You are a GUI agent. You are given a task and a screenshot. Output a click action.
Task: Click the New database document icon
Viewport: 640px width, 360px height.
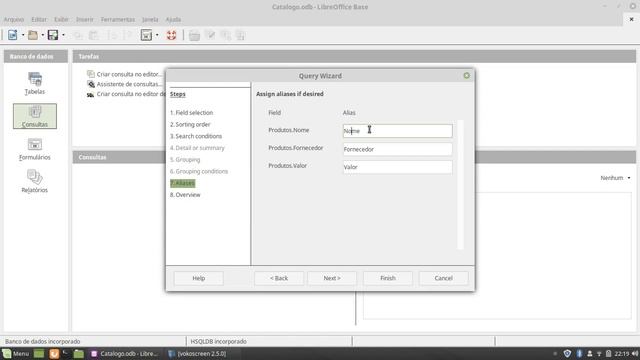click(x=13, y=35)
